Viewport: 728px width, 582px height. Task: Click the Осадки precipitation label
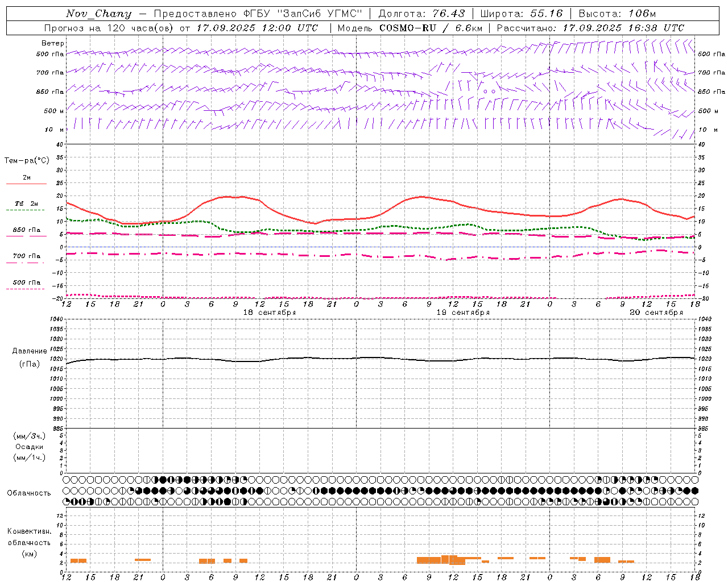30,447
